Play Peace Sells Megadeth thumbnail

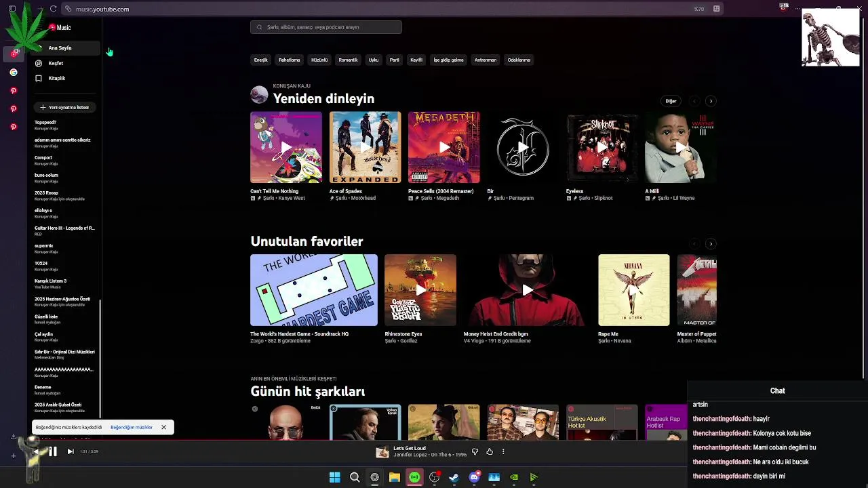pyautogui.click(x=444, y=148)
